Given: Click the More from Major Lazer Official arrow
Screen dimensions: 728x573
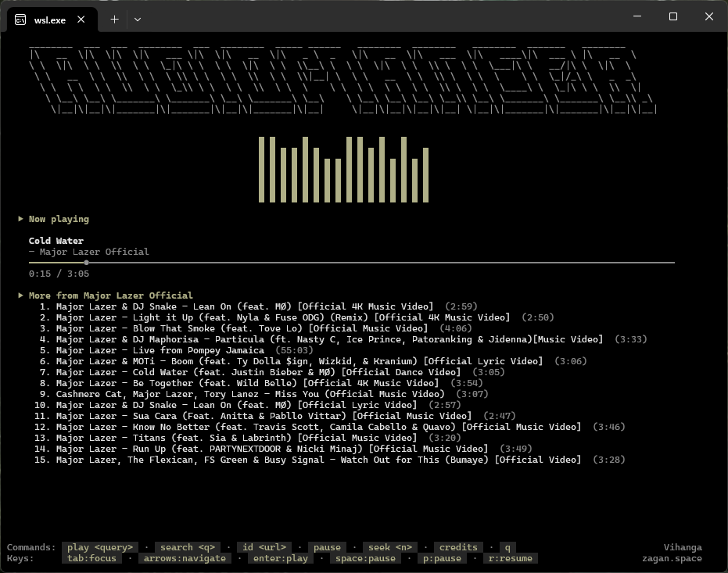Looking at the screenshot, I should (x=20, y=295).
